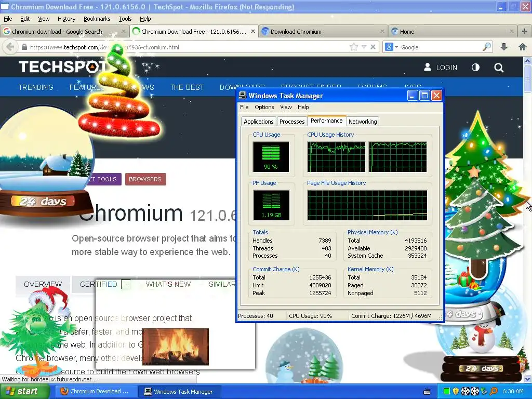Click the Firefox scrollbar up arrow

click(527, 61)
